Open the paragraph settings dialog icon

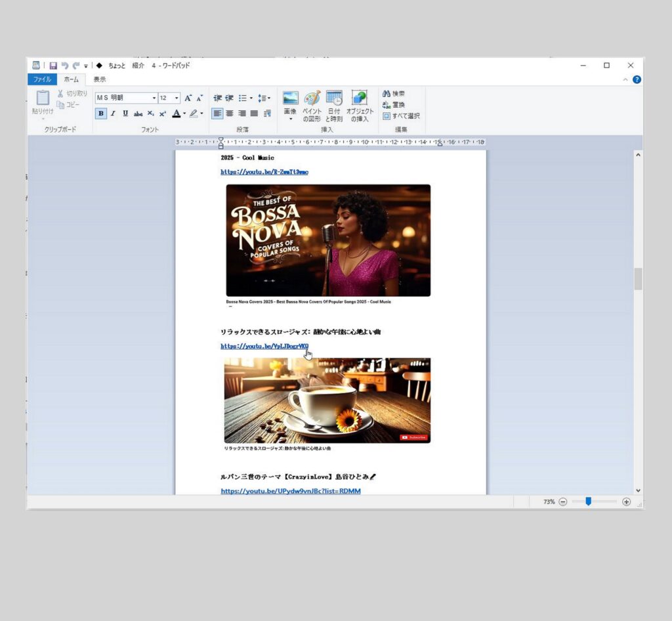tap(268, 114)
